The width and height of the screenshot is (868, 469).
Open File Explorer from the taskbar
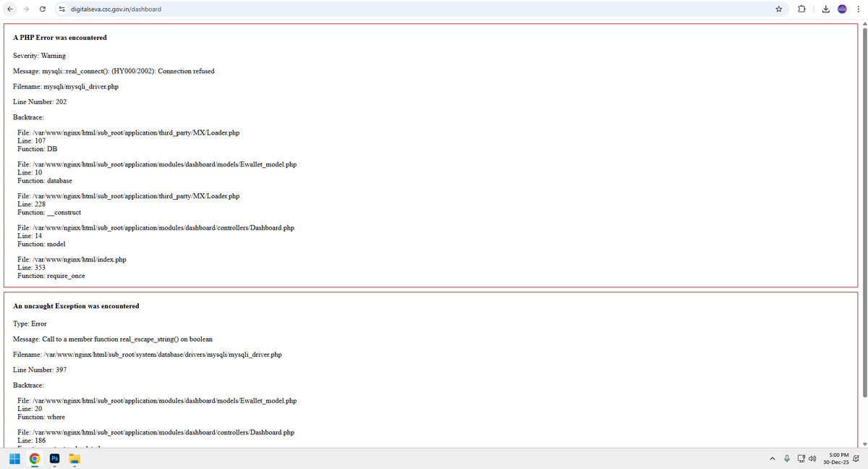pos(75,459)
